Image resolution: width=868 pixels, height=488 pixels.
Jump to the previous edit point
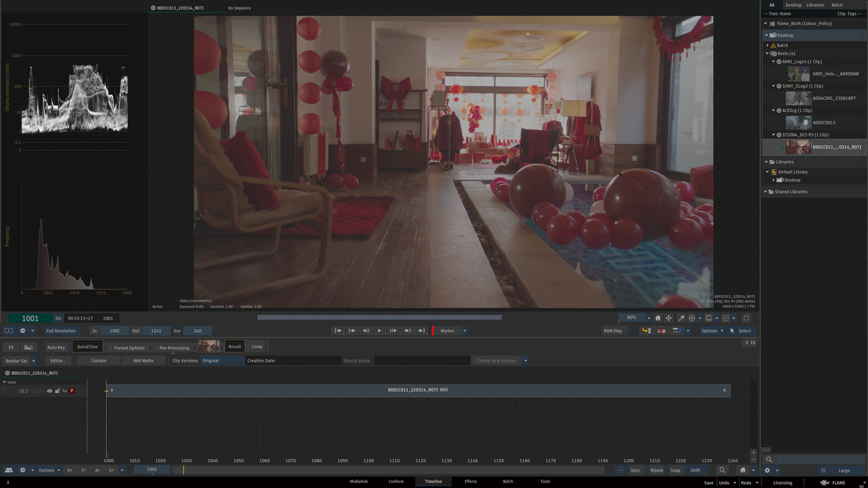351,331
